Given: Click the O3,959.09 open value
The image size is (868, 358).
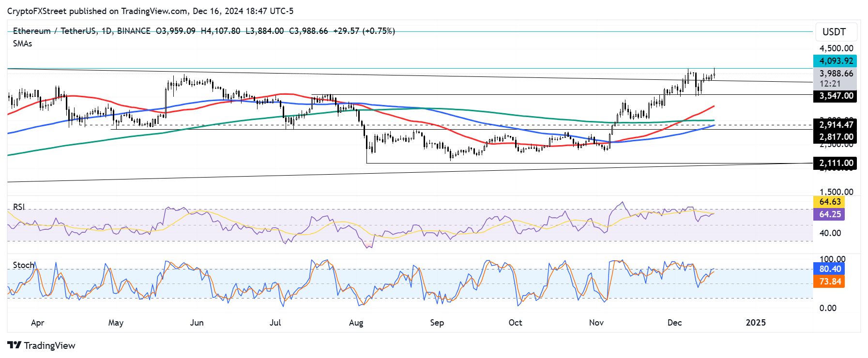Looking at the screenshot, I should tap(175, 31).
